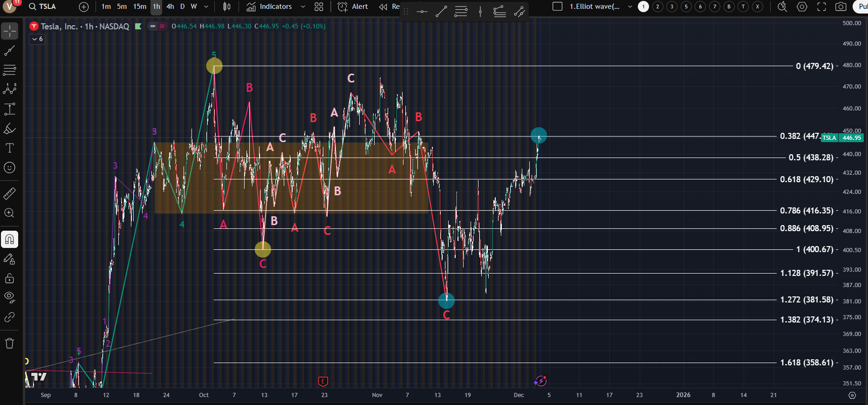Viewport: 868px width, 405px height.
Task: Expand the timeframe interval dropdown arrow
Action: [206, 7]
